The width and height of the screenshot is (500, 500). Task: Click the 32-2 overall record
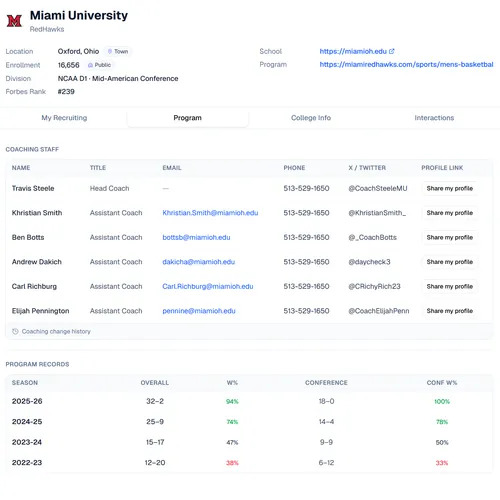[155, 401]
